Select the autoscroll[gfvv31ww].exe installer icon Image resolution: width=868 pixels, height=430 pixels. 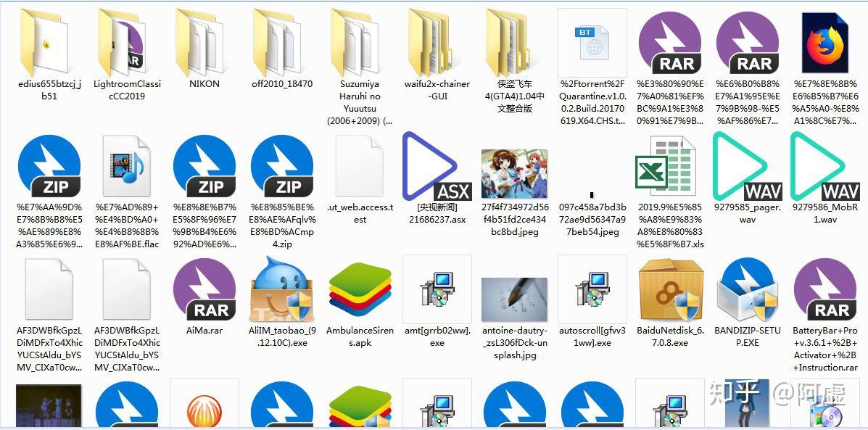592,289
